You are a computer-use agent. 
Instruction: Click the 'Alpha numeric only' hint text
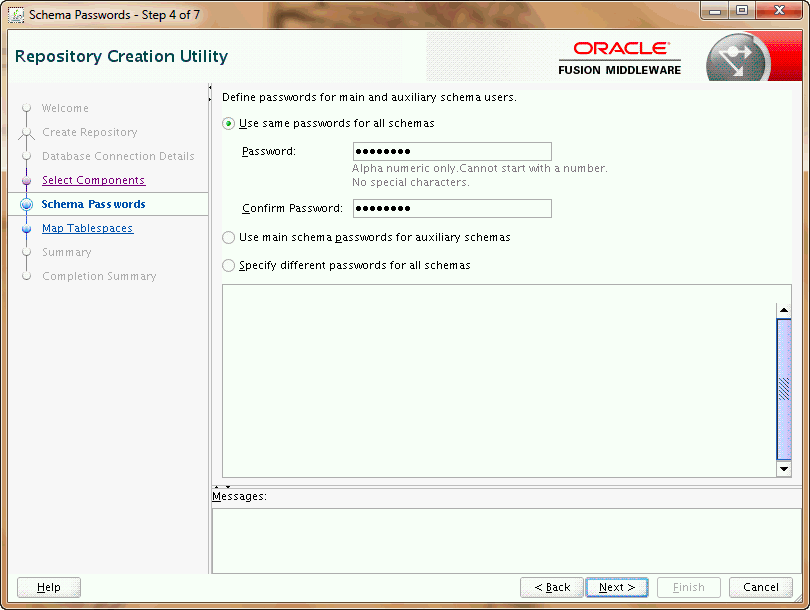tap(480, 168)
